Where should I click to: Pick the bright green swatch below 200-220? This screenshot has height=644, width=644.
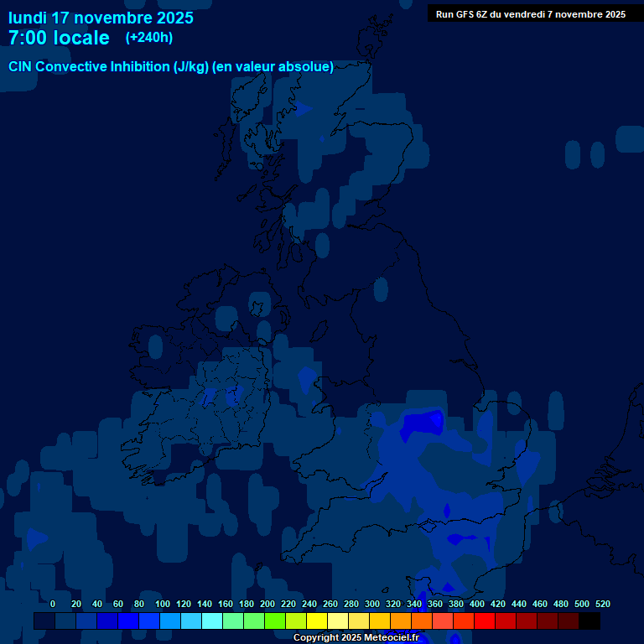(x=274, y=621)
